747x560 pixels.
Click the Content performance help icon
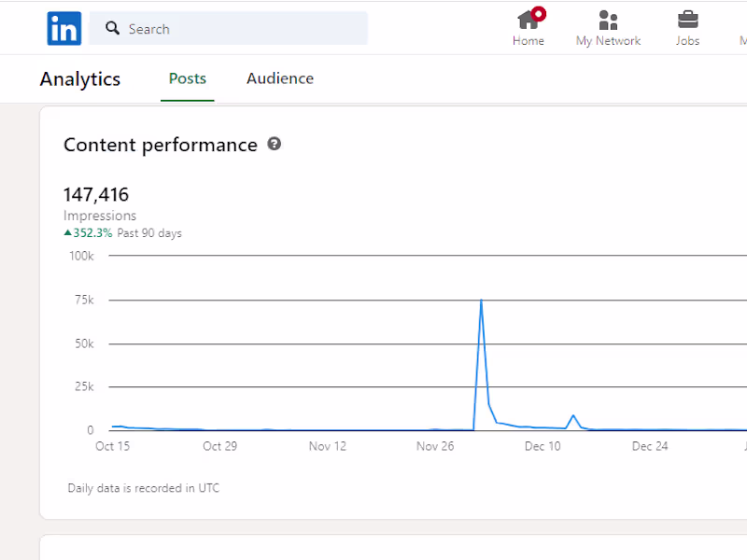tap(275, 144)
